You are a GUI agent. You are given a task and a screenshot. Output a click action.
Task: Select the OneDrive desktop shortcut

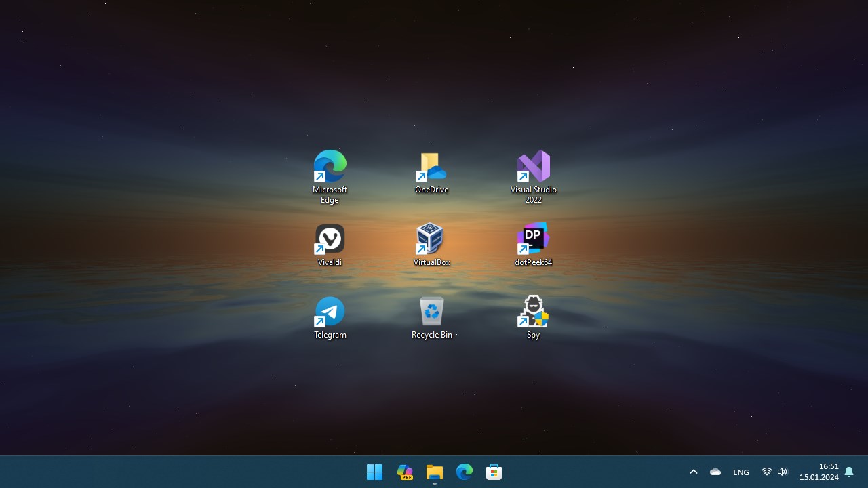pos(432,172)
